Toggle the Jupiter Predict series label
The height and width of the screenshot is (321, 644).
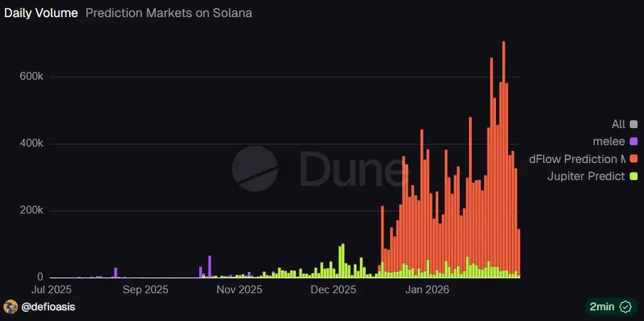click(586, 177)
